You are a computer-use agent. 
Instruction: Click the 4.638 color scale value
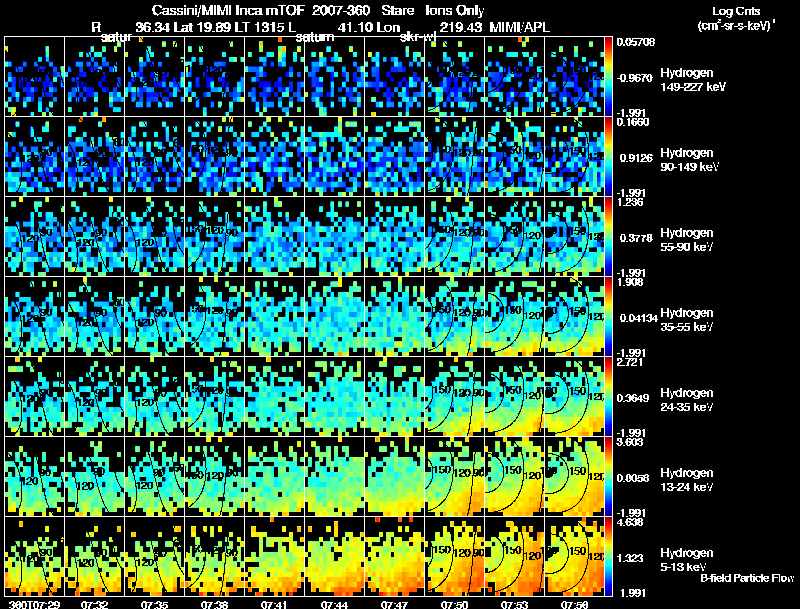[630, 522]
